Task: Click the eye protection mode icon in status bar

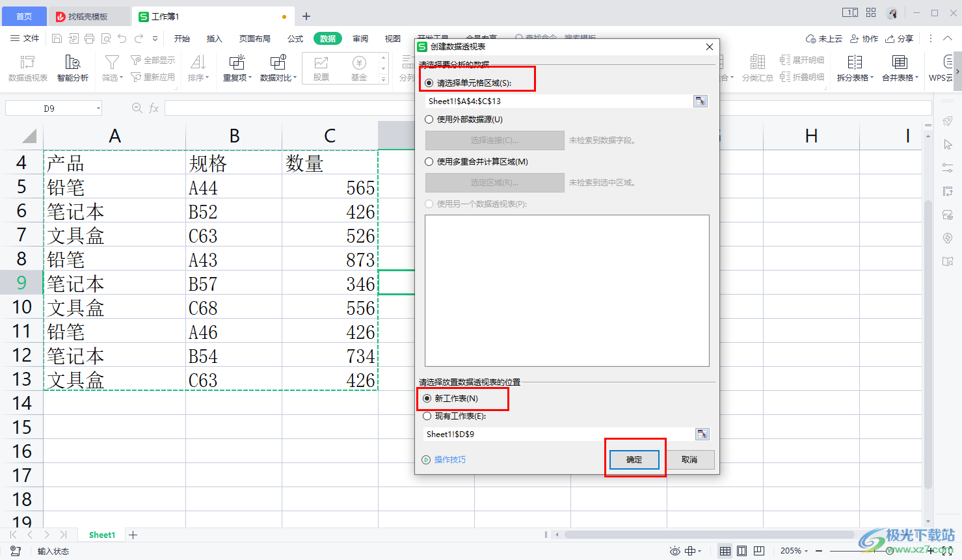Action: [x=675, y=551]
